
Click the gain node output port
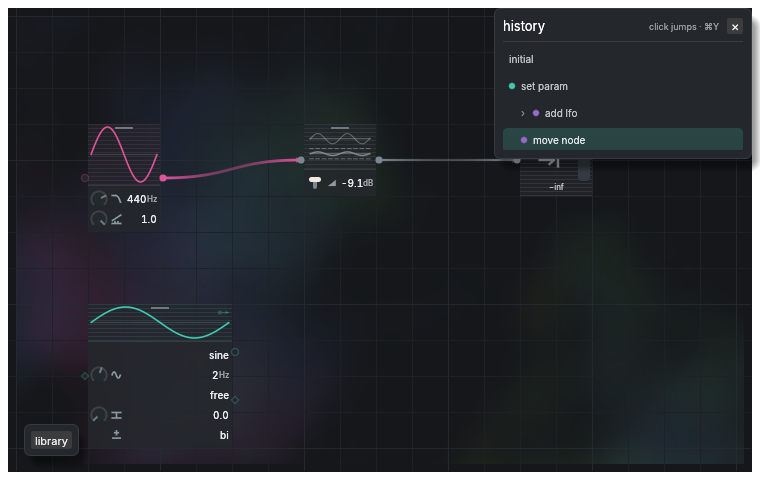[x=379, y=160]
